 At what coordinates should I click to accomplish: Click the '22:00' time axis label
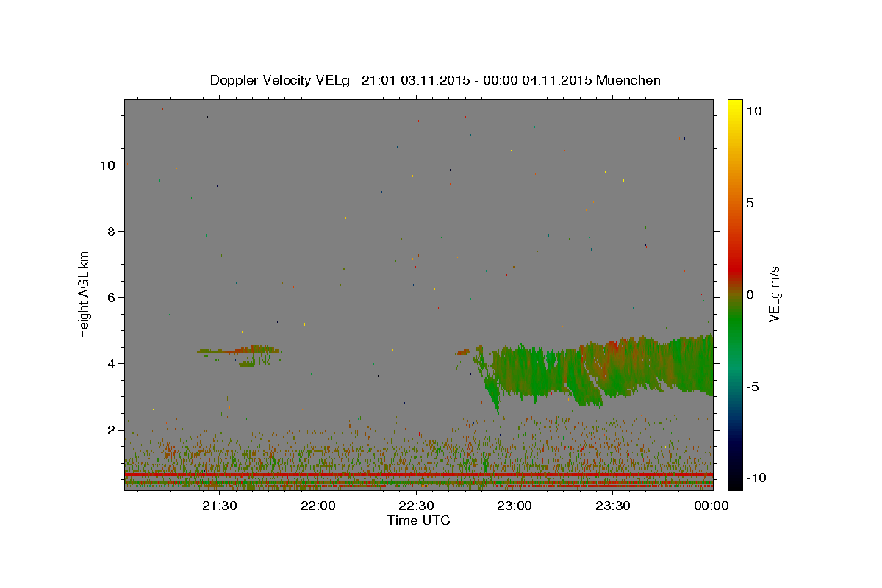pos(318,505)
